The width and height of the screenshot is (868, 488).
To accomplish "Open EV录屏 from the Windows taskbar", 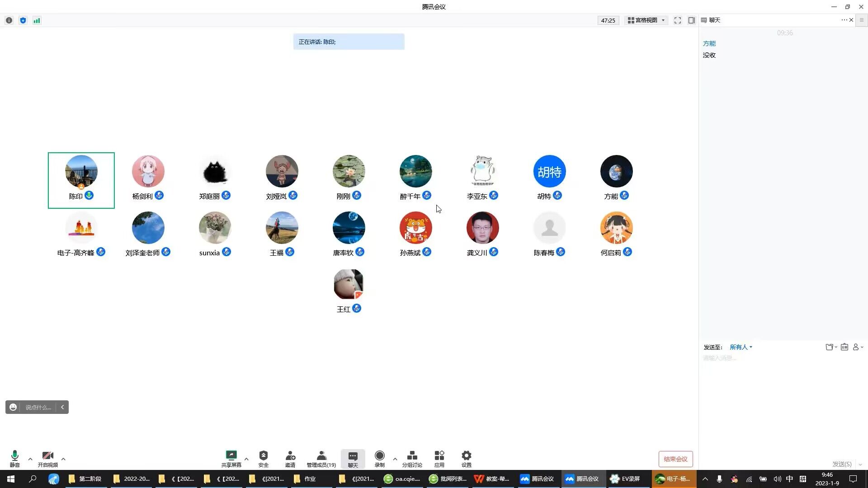I will click(626, 479).
